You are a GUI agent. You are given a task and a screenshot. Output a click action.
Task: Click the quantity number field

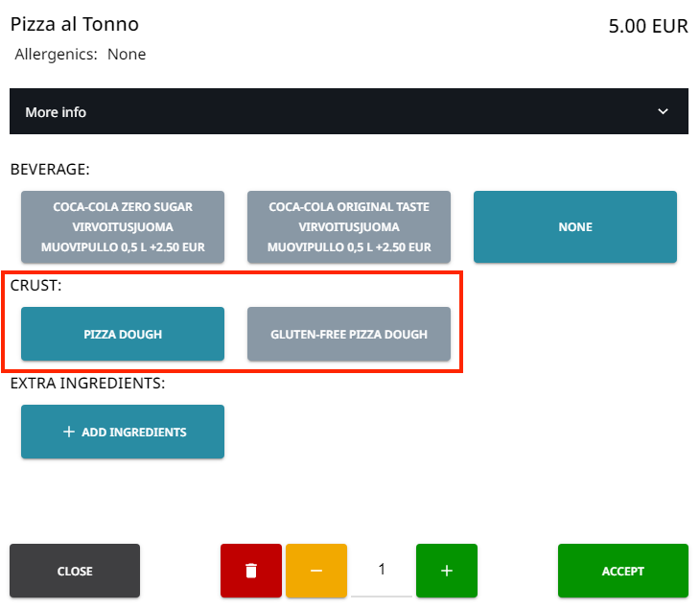tap(382, 570)
